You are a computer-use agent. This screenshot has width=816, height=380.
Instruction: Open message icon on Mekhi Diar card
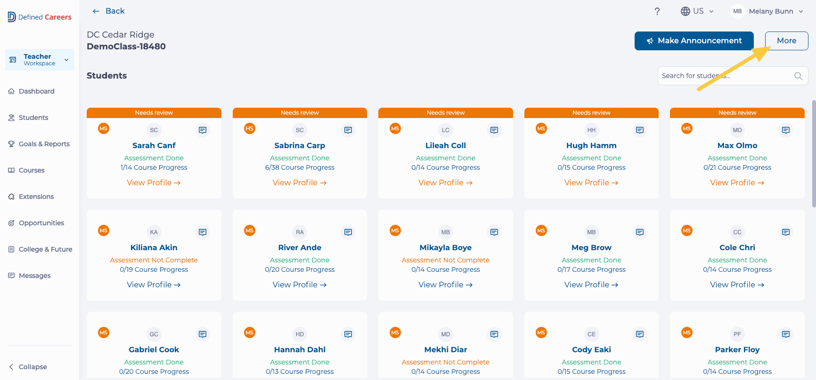pyautogui.click(x=494, y=334)
